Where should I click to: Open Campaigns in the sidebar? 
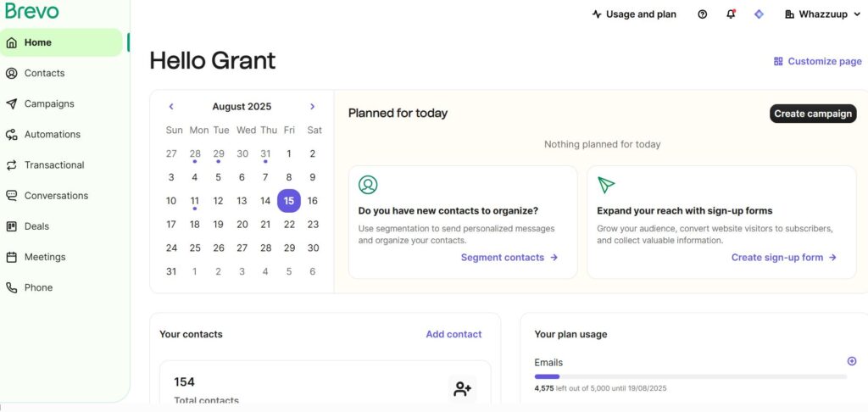pos(49,103)
